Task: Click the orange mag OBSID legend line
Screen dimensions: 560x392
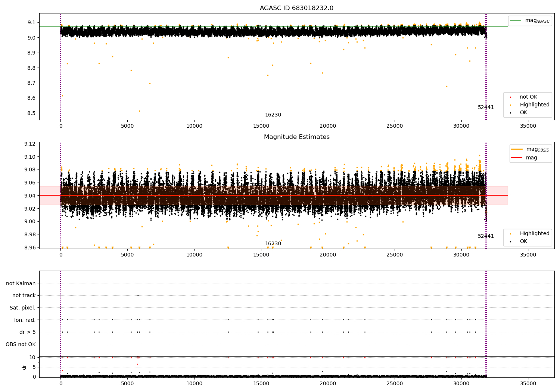Action: pyautogui.click(x=517, y=149)
